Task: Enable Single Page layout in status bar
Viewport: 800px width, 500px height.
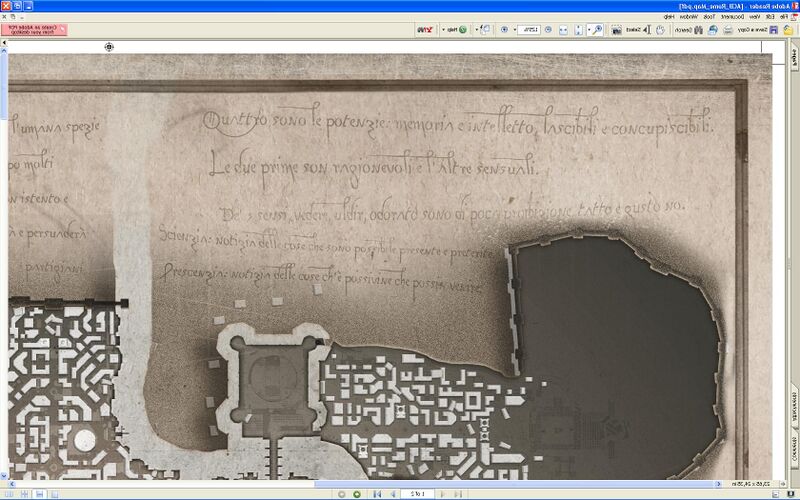Action: (55, 494)
